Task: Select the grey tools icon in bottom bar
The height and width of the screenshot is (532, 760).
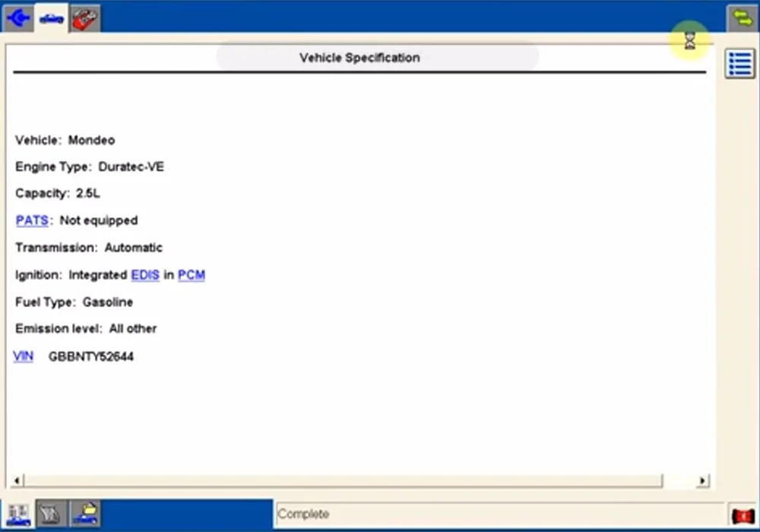Action: [x=52, y=515]
